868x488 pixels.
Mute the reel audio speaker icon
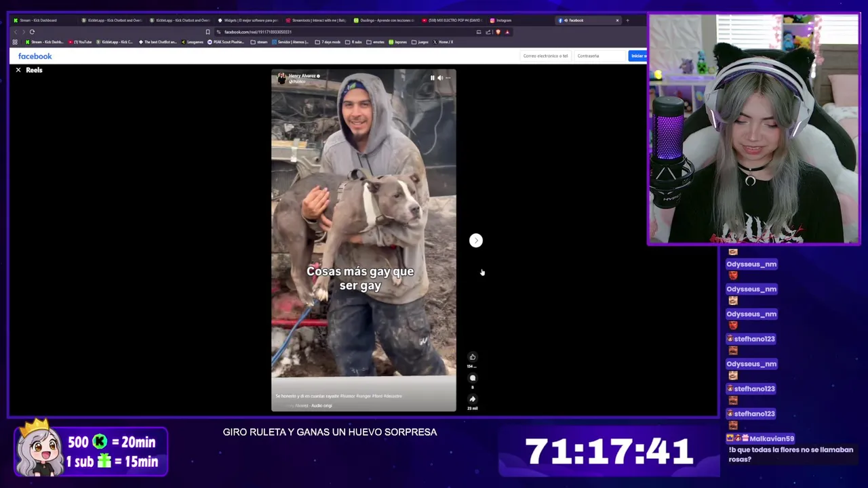click(x=439, y=78)
